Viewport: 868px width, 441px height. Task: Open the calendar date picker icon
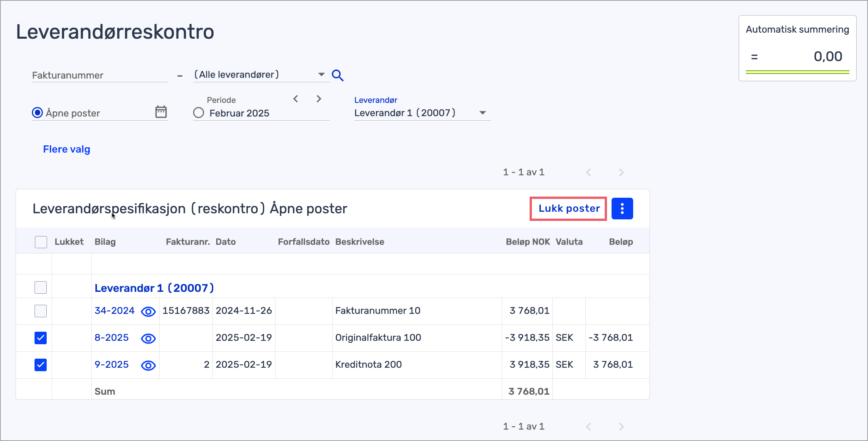[161, 112]
